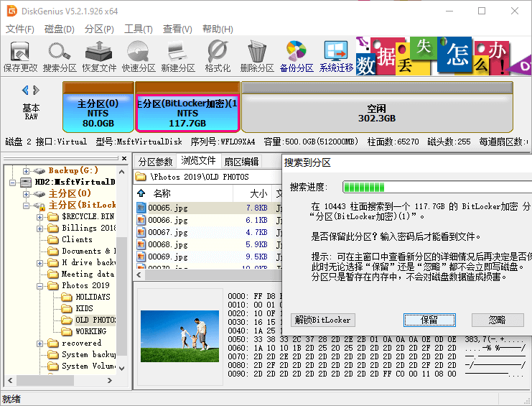Launch the 系统迁移 system migration tool
This screenshot has width=532, height=406.
click(x=336, y=56)
